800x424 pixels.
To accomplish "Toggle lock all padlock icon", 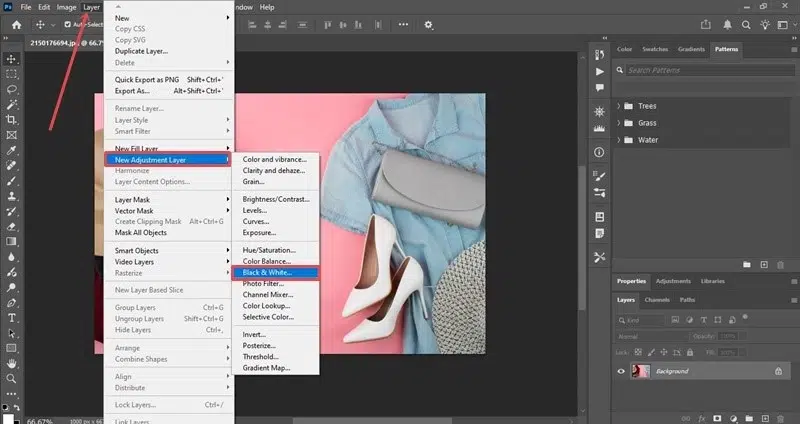I will (690, 352).
